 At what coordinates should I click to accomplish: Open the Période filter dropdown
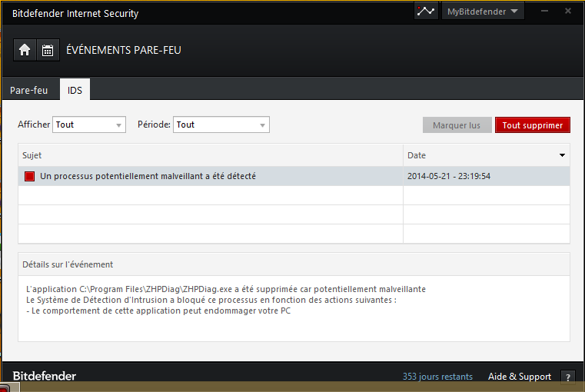pos(221,125)
